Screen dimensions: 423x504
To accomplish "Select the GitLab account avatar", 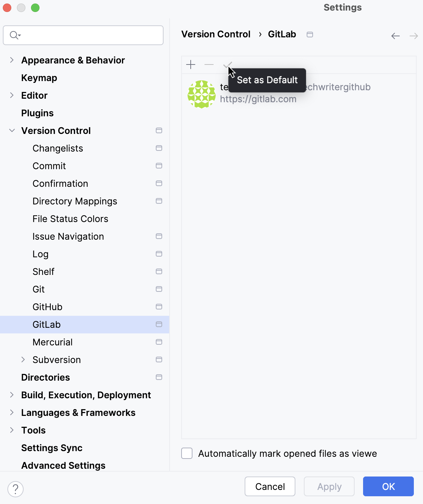I will [x=202, y=94].
